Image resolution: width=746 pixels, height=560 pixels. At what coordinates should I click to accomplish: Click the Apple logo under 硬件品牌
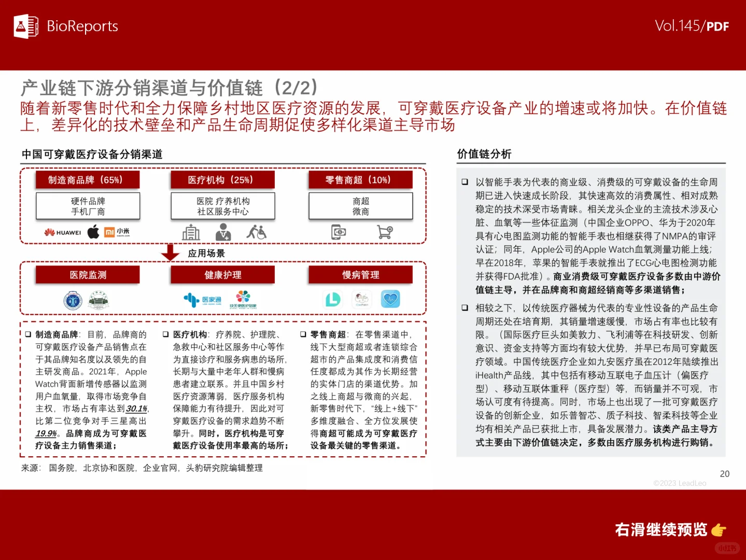(x=93, y=232)
